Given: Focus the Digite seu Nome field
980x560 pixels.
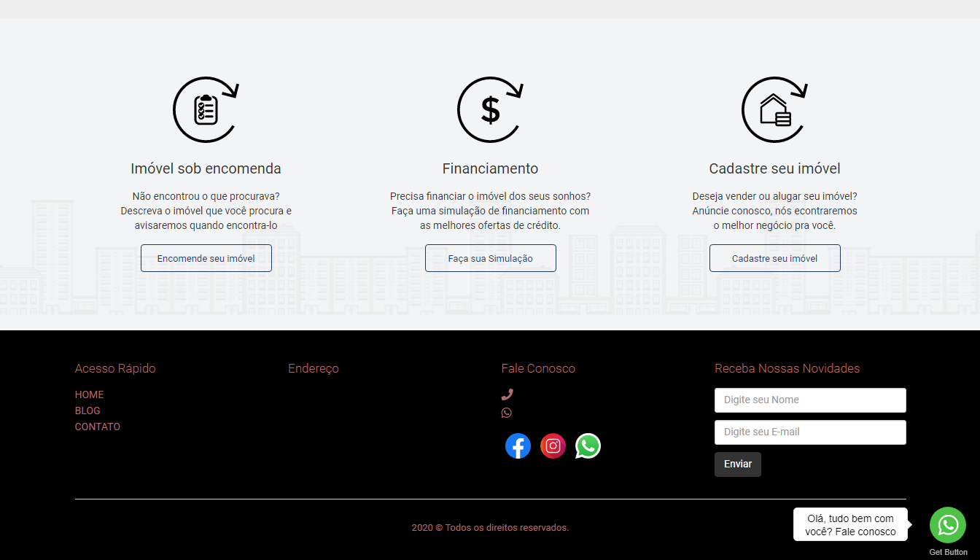Looking at the screenshot, I should [810, 400].
